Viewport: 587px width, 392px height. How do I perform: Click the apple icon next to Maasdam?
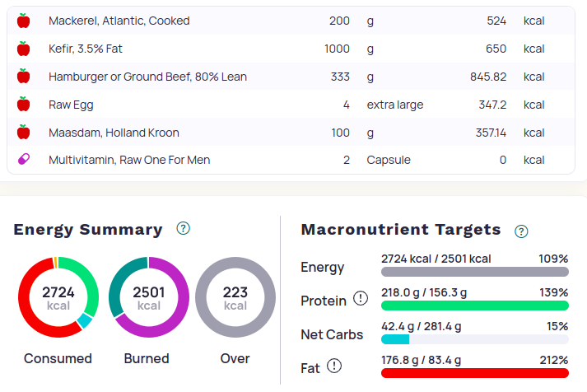[x=23, y=133]
